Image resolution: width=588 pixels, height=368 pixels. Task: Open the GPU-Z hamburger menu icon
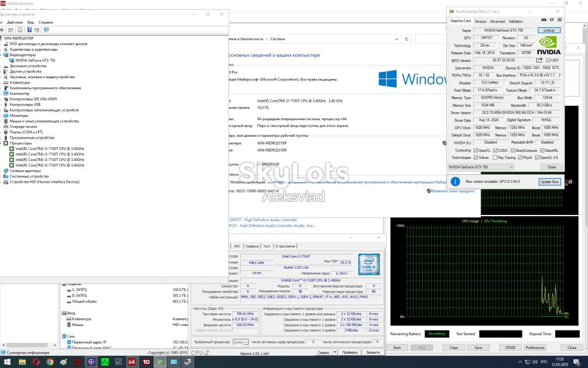click(559, 20)
